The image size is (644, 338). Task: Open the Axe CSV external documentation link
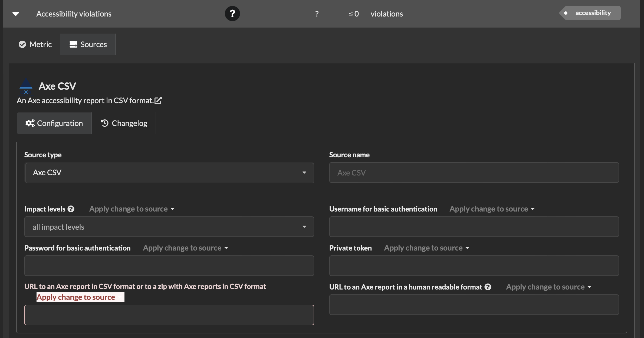(158, 100)
